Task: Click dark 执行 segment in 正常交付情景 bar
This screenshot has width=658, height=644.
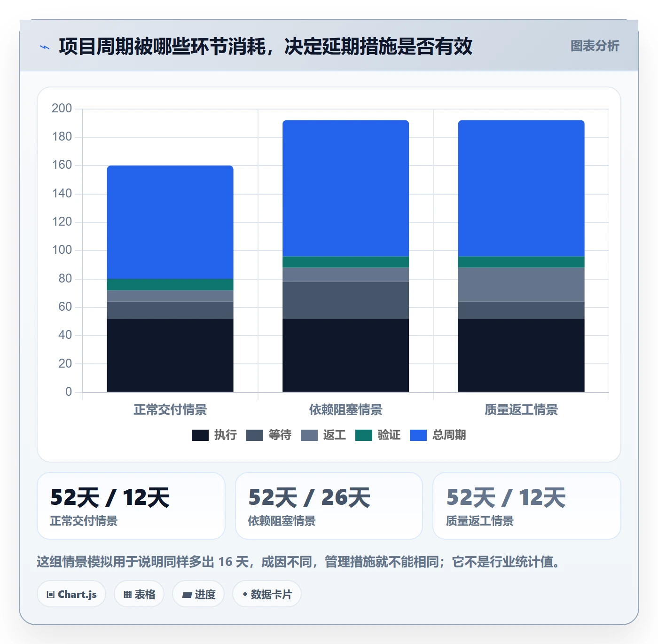Action: (x=170, y=355)
